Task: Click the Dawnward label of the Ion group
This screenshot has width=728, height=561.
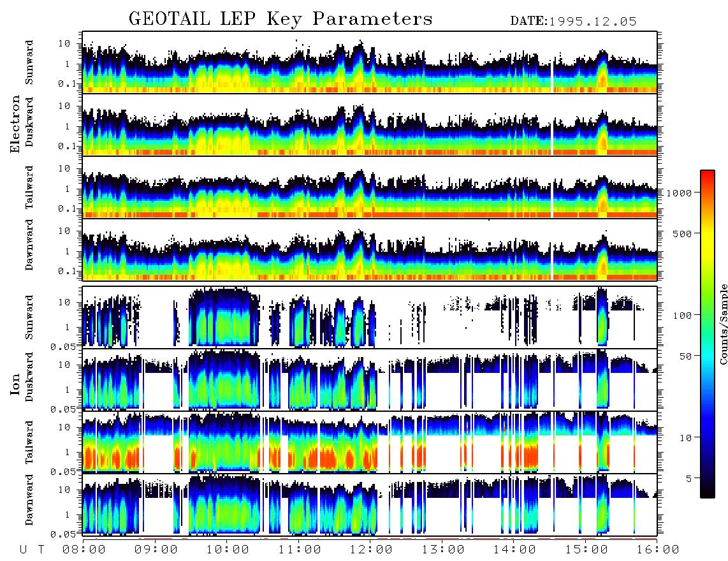Action: 29,500
